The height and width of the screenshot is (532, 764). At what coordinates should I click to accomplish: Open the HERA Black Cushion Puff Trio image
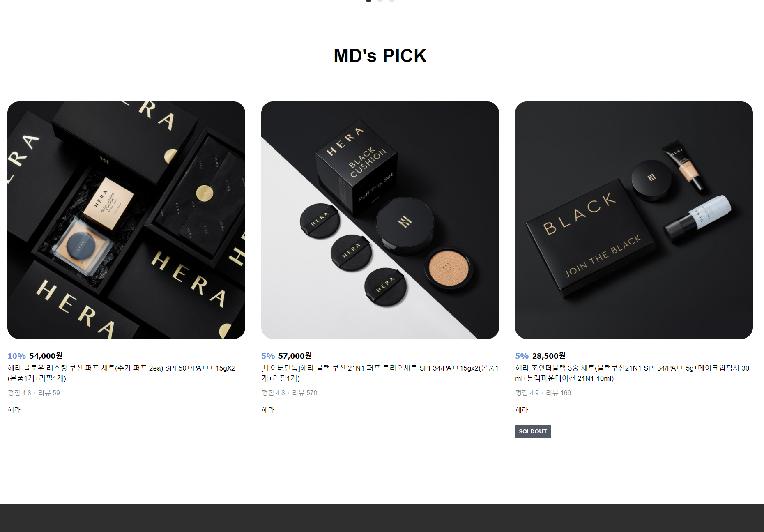[380, 220]
